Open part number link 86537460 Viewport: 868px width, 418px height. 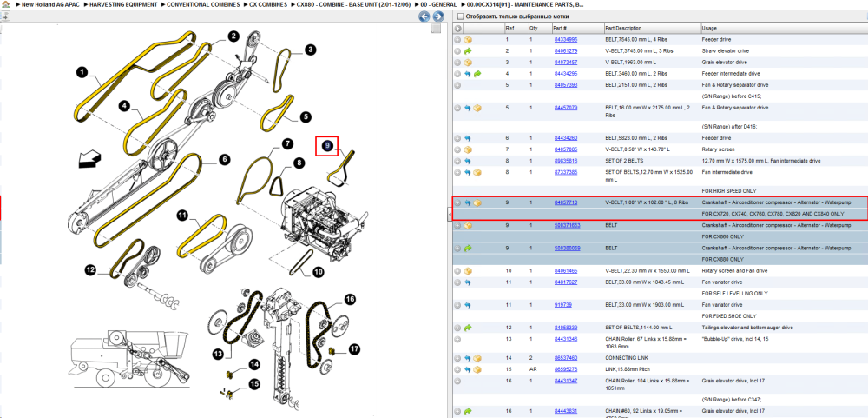(x=566, y=358)
